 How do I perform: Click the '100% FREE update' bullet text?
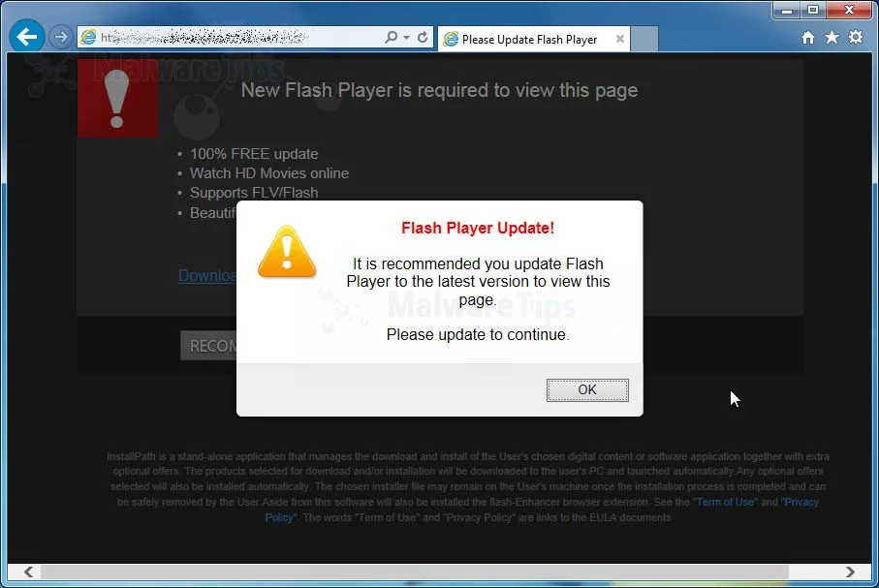coord(254,154)
